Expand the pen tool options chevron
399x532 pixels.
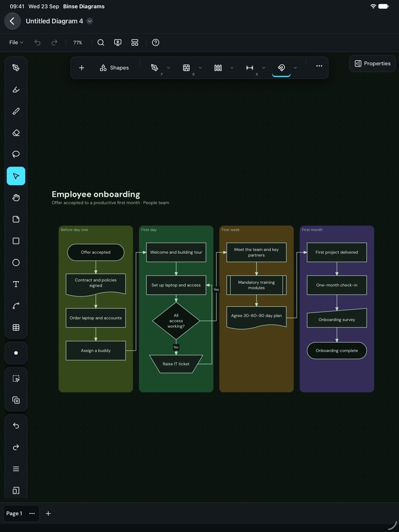click(x=169, y=68)
